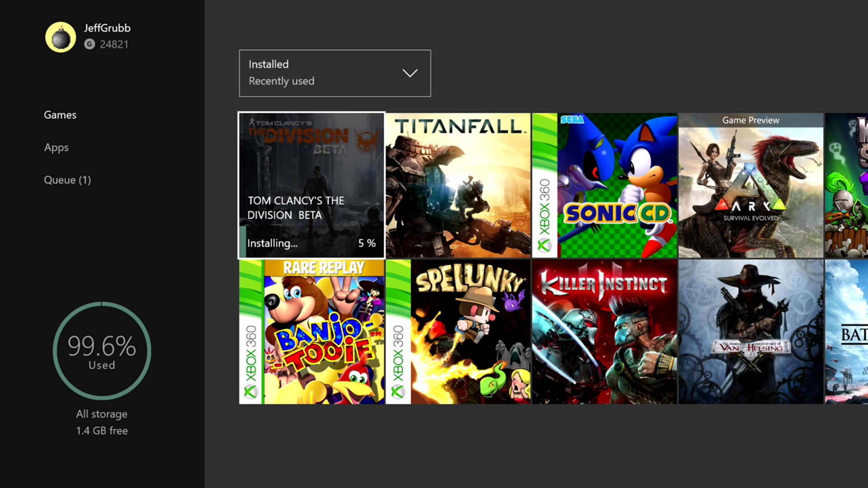Select Games in the sidebar
Screen dimensions: 868x488
pyautogui.click(x=60, y=115)
